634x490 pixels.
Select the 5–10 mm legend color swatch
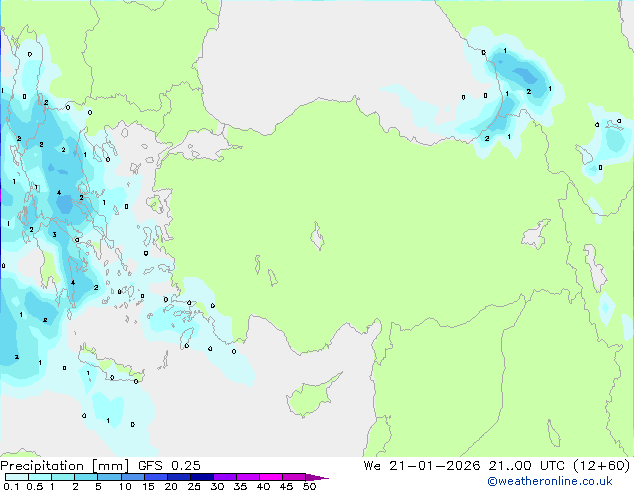[x=109, y=477]
